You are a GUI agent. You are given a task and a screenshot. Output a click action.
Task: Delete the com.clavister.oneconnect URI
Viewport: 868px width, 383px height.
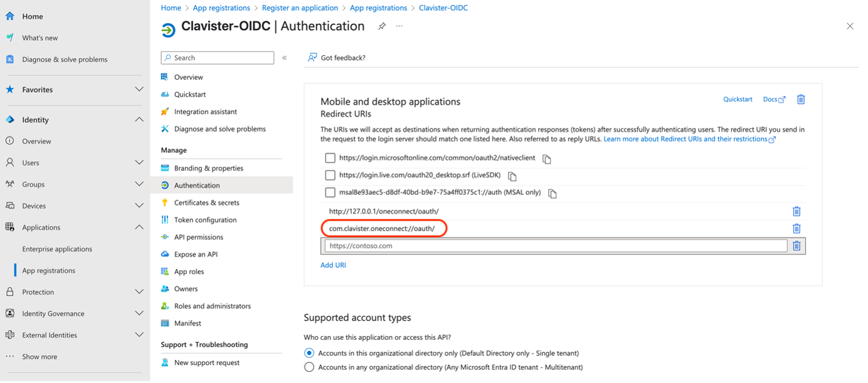point(797,228)
